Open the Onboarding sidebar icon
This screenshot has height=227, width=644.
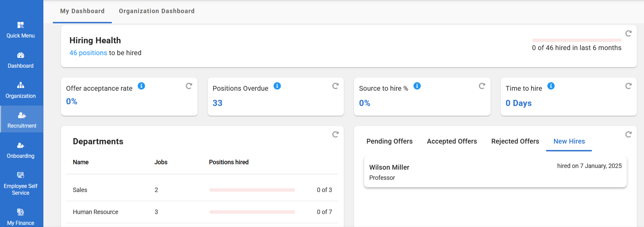click(x=21, y=150)
